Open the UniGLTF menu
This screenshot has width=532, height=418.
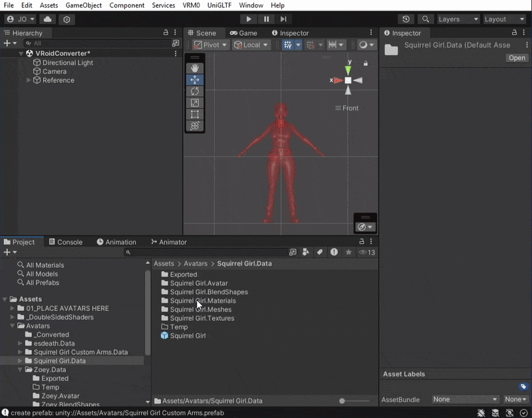219,5
